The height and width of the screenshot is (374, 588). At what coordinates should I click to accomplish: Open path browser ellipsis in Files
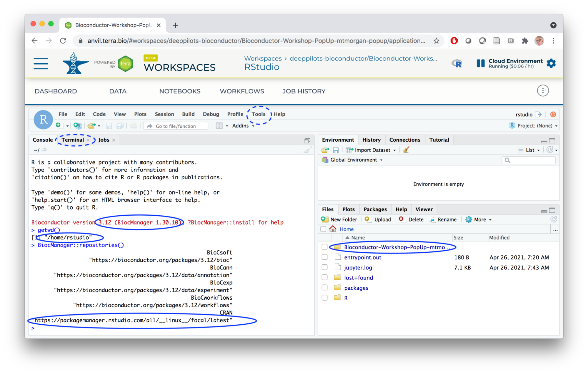(x=555, y=230)
